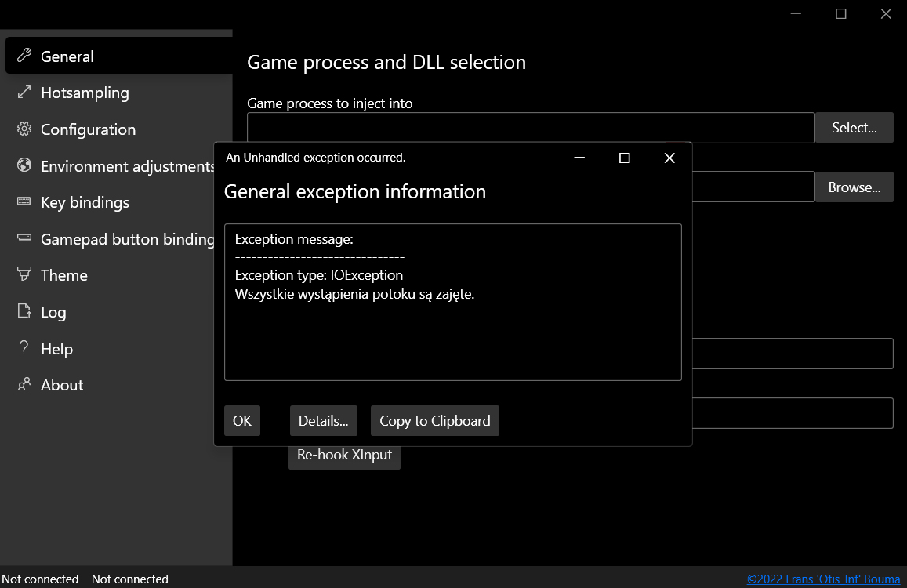This screenshot has width=907, height=588.
Task: Click the second 'Not connected' status text
Action: pos(129,579)
